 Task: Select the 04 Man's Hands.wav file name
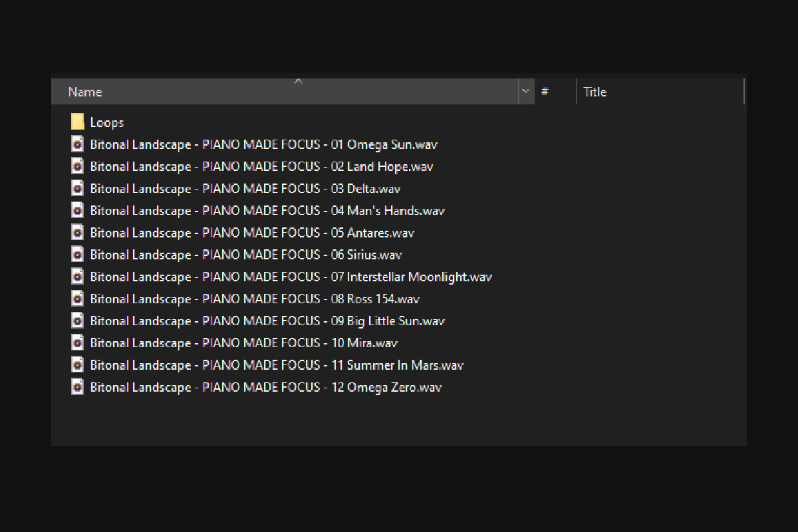click(x=267, y=211)
